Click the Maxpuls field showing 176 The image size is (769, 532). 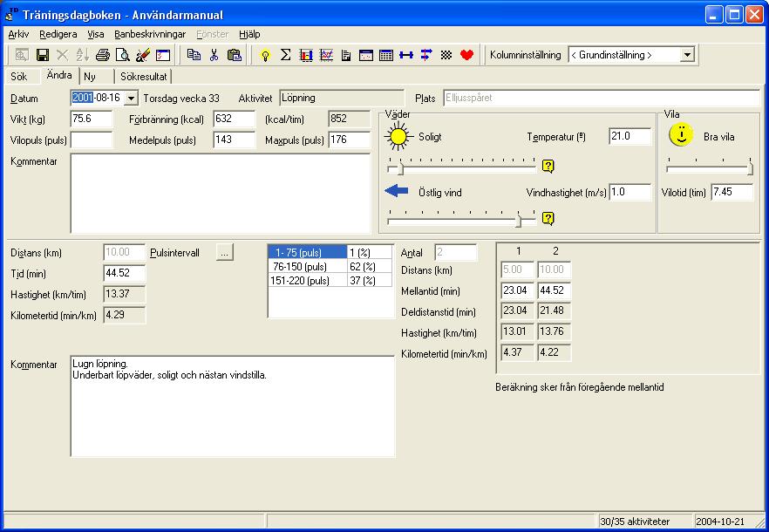point(349,140)
